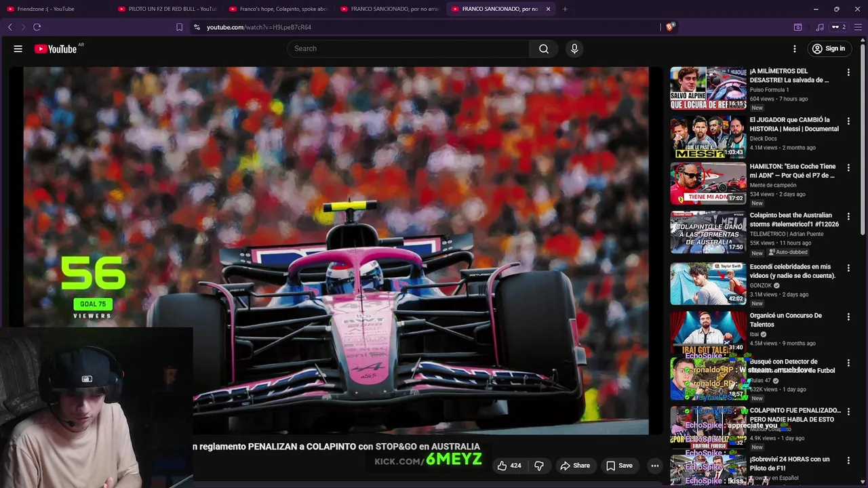Open a new browser tab
868x488 pixels.
pyautogui.click(x=565, y=9)
